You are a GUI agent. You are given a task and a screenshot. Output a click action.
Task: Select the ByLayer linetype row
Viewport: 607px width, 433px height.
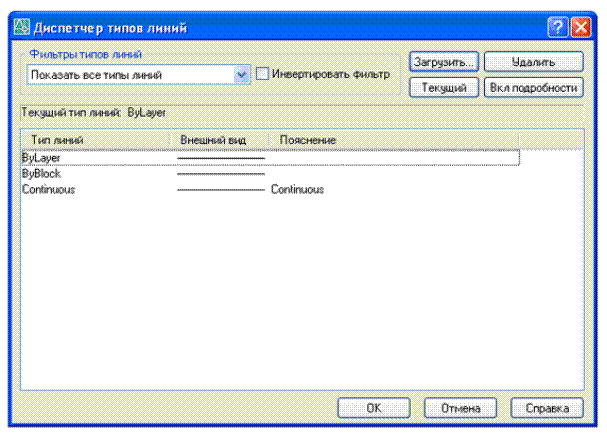coord(270,158)
